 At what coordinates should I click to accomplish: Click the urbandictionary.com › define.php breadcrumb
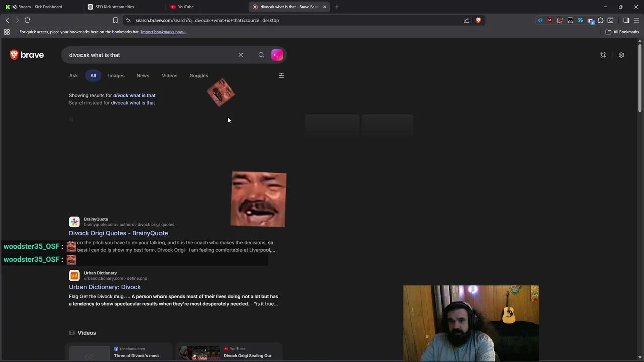coord(115,278)
